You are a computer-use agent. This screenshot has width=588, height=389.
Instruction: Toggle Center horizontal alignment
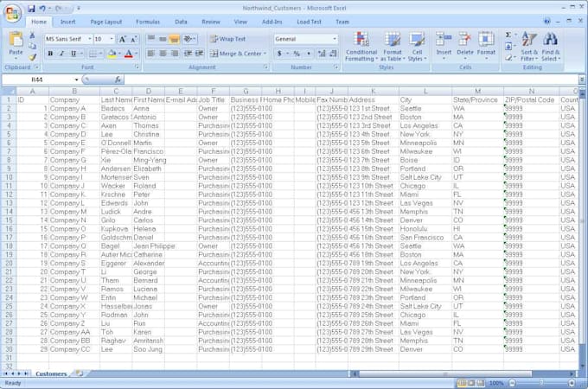(x=163, y=54)
